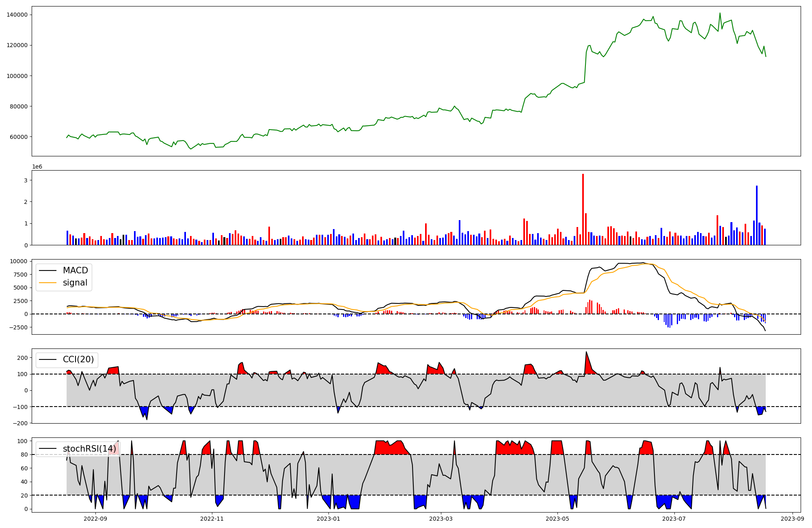Click the MACD legend label
Viewport: 812px width, 528px height.
(x=75, y=270)
